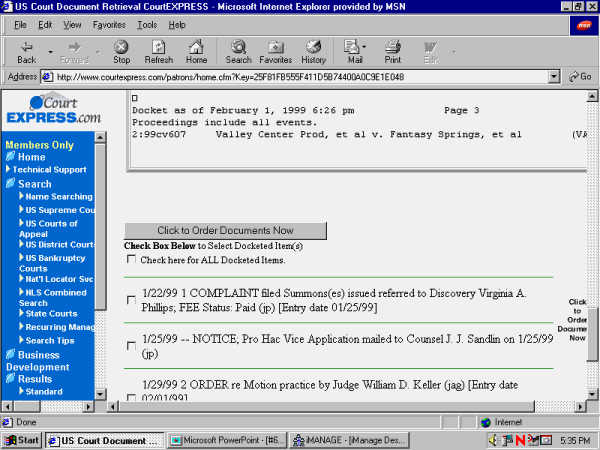This screenshot has width=600, height=450.
Task: Open the Tools menu
Action: tap(147, 24)
